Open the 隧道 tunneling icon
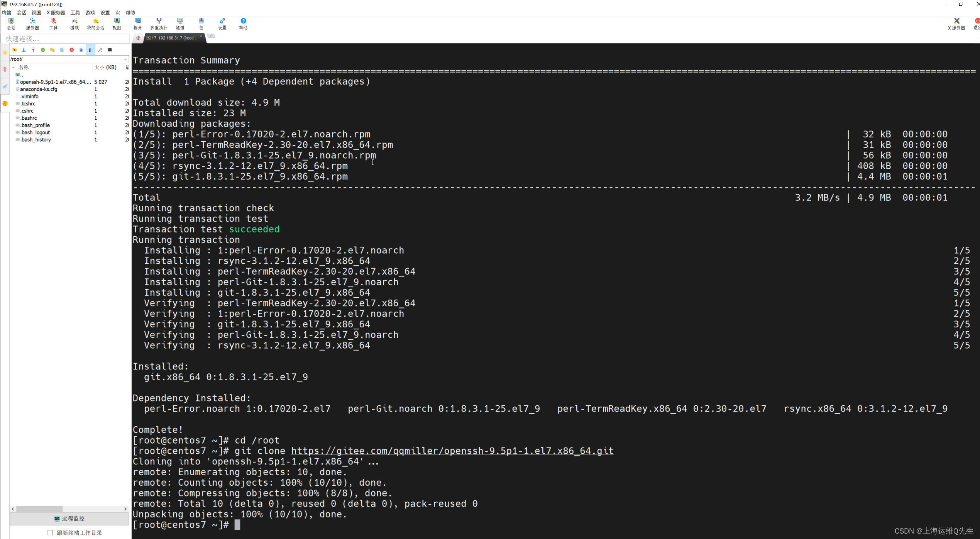 tap(179, 23)
